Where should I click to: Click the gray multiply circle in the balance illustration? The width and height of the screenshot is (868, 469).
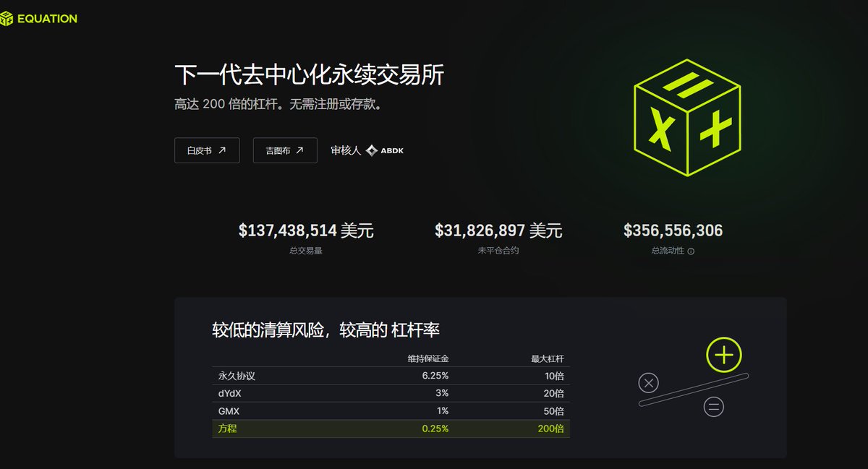coord(649,383)
